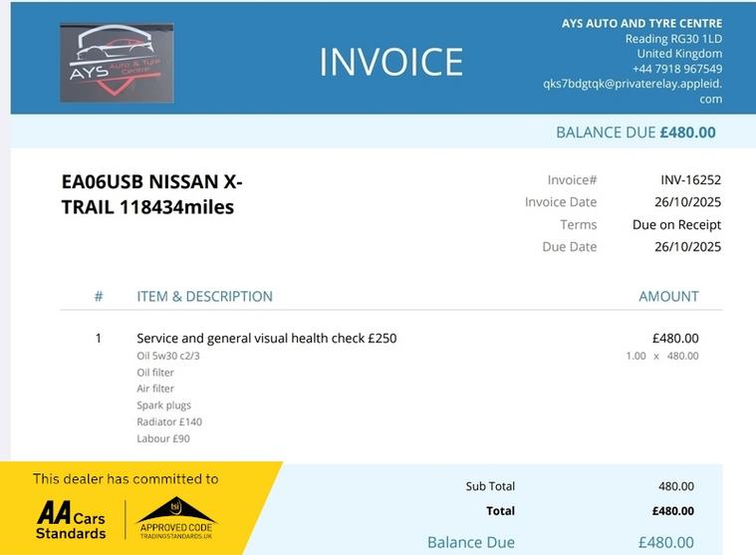The image size is (756, 555).
Task: Click the Approved Code Trading Standards badge
Action: pos(176,518)
